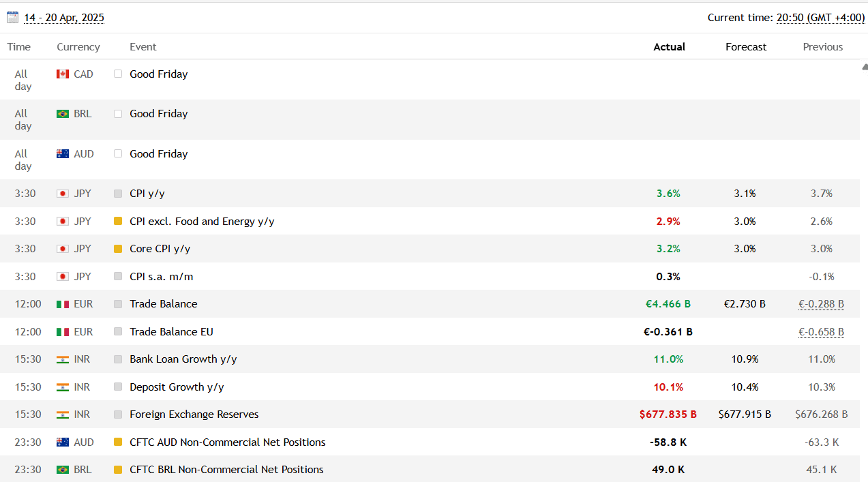The image size is (868, 482).
Task: Click the gray impact marker for CPI s.a. m/m
Action: (117, 276)
